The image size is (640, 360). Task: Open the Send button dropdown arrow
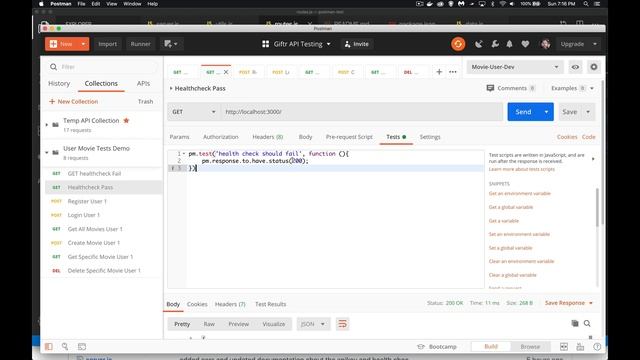coord(546,112)
